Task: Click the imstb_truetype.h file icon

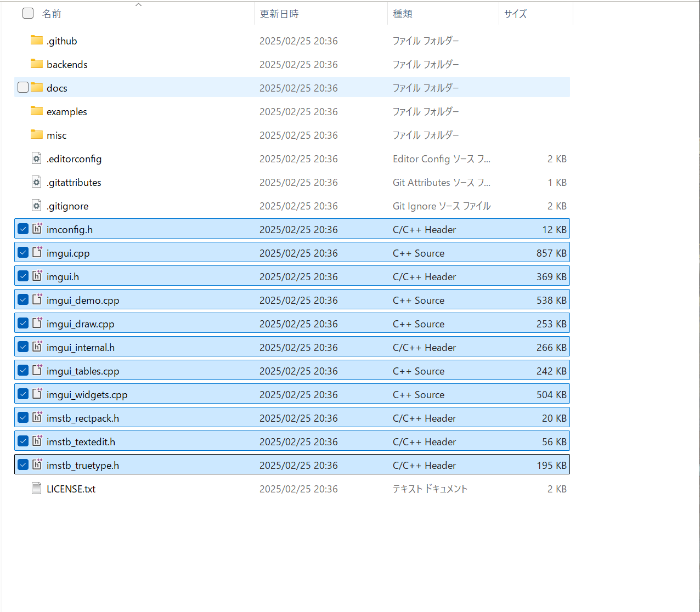Action: click(x=37, y=464)
